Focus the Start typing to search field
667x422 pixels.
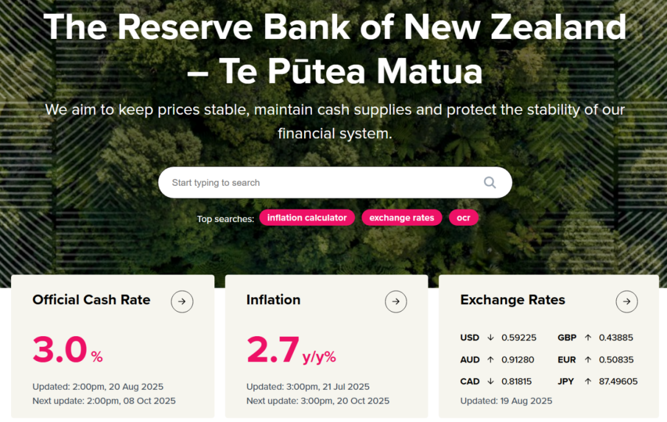pyautogui.click(x=335, y=182)
